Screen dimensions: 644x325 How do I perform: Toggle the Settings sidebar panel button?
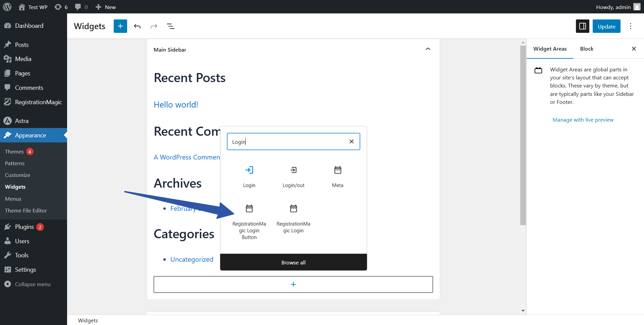click(582, 26)
